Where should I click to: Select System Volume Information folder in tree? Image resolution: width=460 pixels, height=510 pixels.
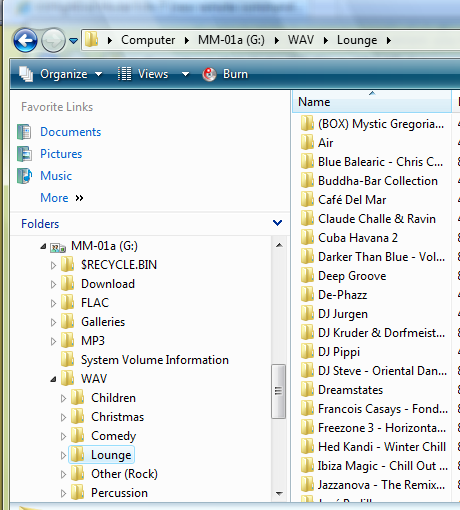click(155, 360)
